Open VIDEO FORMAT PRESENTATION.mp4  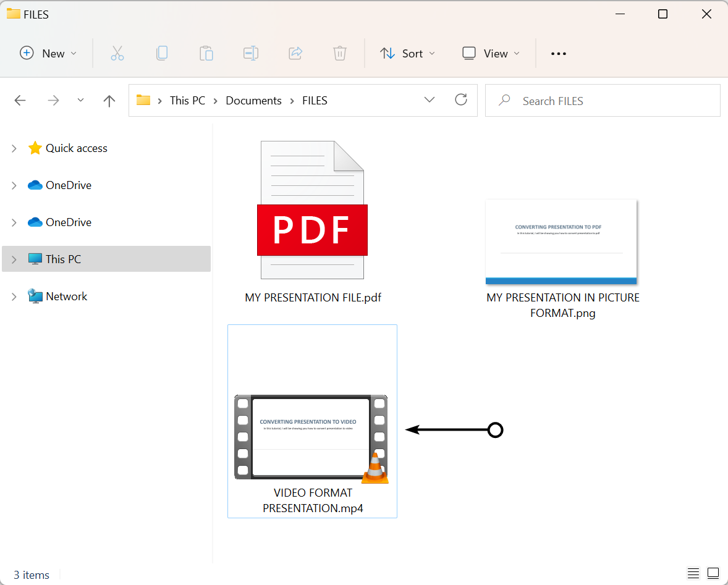click(x=312, y=437)
